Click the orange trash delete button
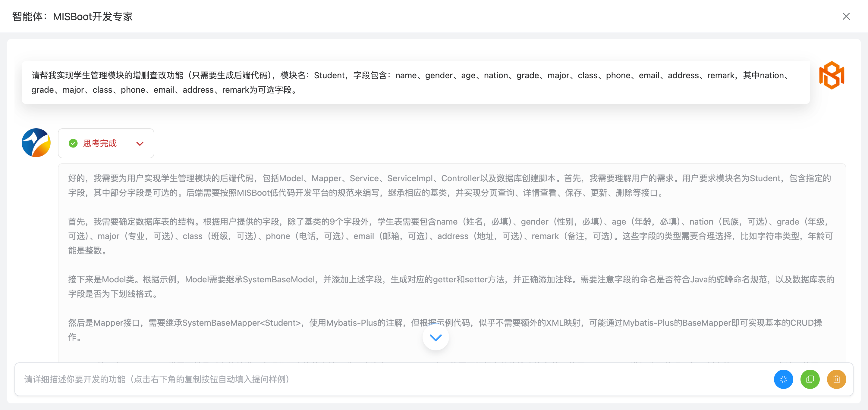Image resolution: width=868 pixels, height=410 pixels. pyautogui.click(x=836, y=379)
